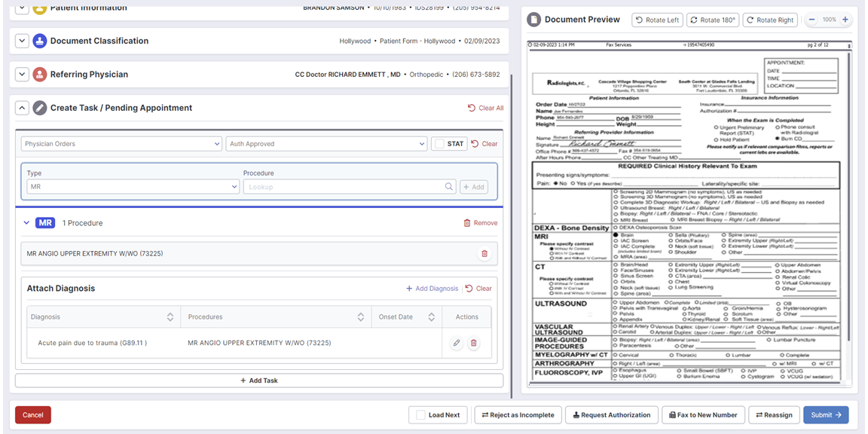The height and width of the screenshot is (434, 868).
Task: Enable the STAT checkbox
Action: coord(440,144)
